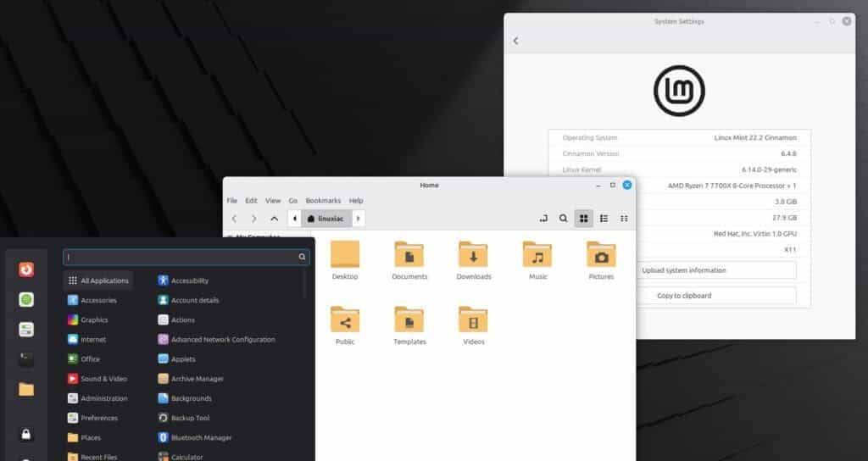Click the 'Red Hat, Inc. Virtio 1.0 GPU' value
This screenshot has width=868, height=461.
click(x=755, y=234)
